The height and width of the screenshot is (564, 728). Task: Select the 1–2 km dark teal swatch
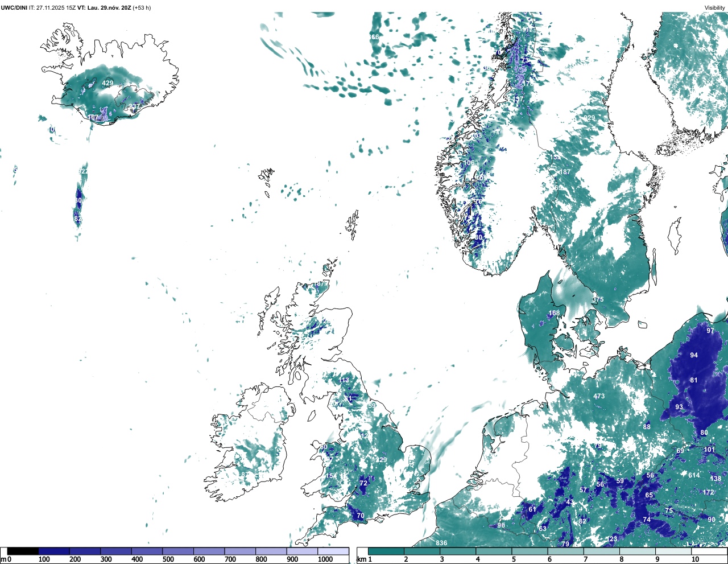386,551
